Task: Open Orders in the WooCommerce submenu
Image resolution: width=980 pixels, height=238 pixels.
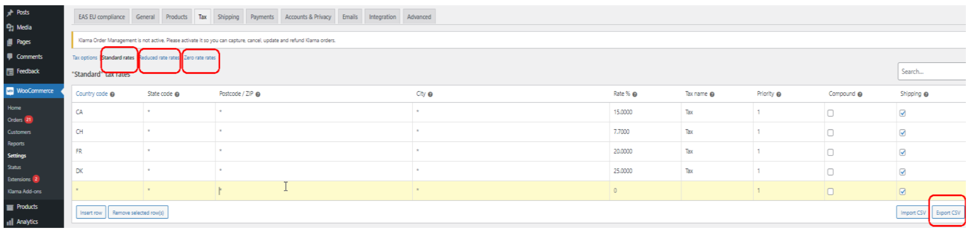Action: point(15,120)
